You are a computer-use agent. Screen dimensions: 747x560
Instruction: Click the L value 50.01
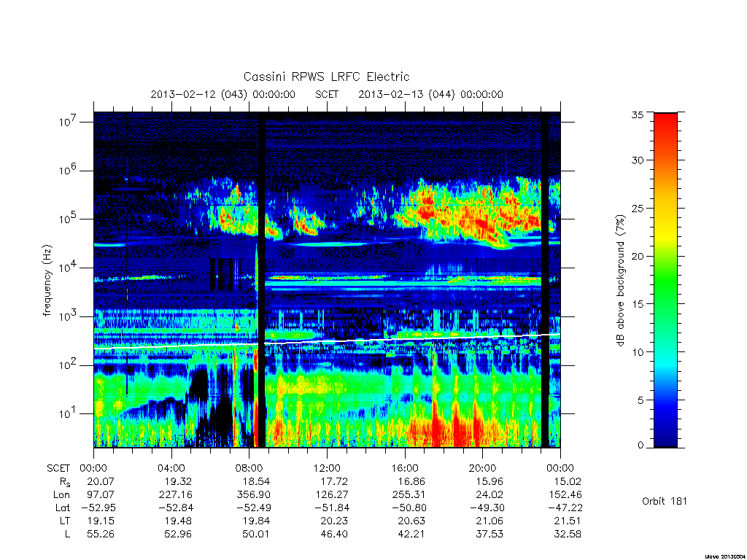click(256, 534)
